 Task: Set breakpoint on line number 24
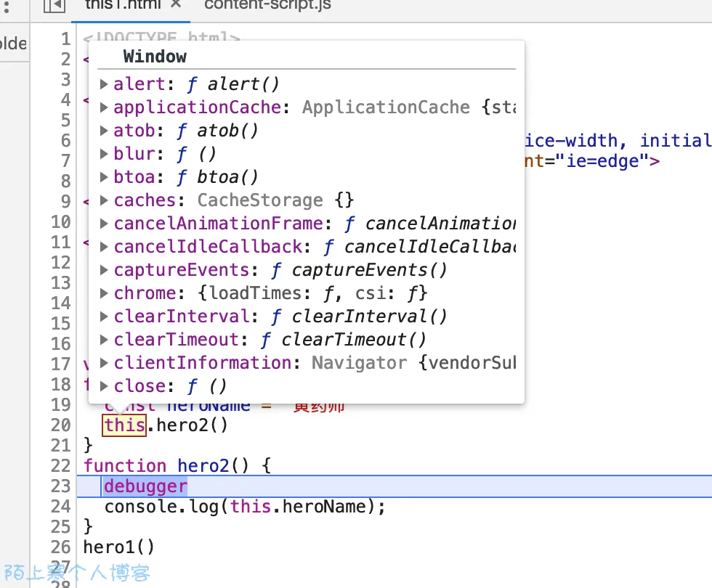click(x=61, y=507)
